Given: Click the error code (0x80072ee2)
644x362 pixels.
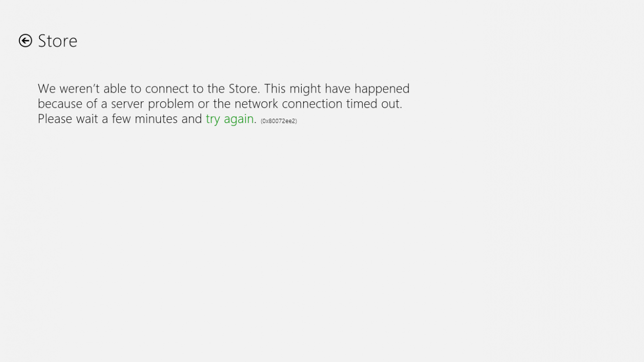Looking at the screenshot, I should coord(279,121).
